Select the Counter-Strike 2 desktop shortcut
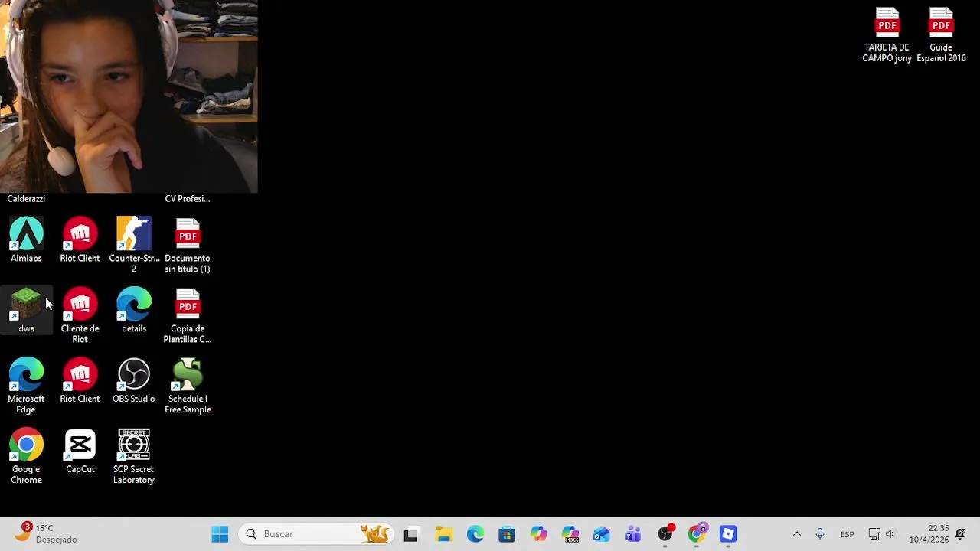The image size is (980, 551). click(134, 245)
